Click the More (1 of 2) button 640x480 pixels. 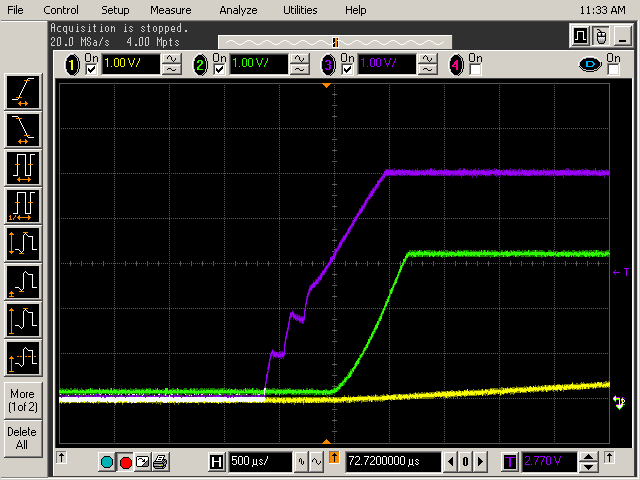click(23, 400)
